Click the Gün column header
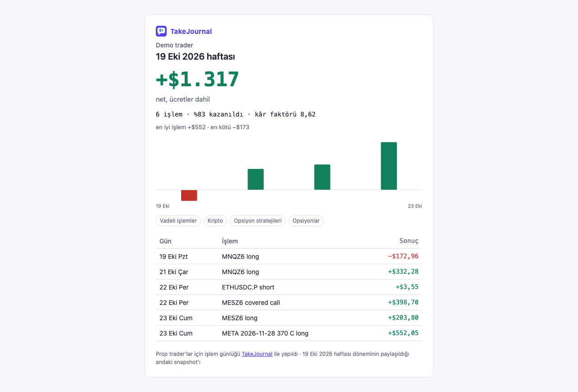 tap(165, 241)
